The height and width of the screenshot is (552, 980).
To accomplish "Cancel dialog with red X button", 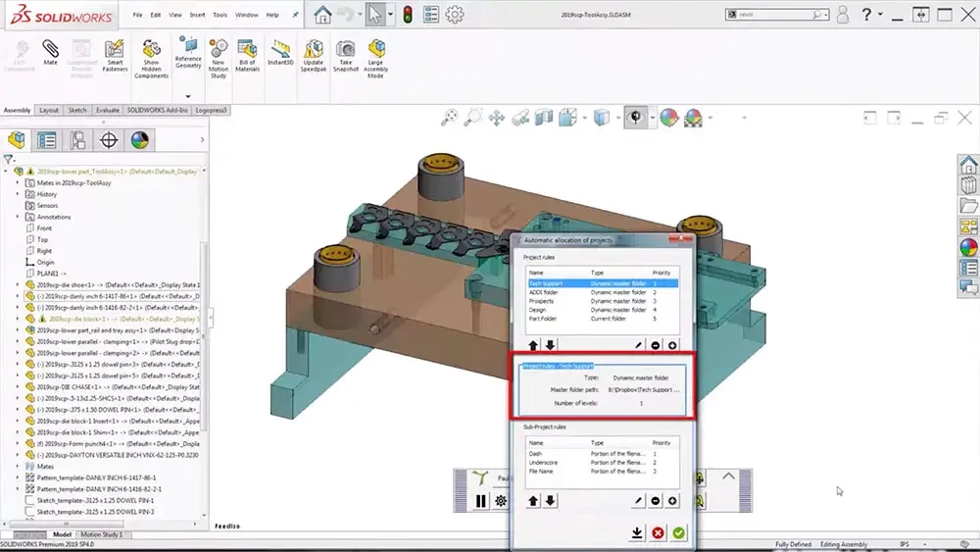I will tap(658, 532).
